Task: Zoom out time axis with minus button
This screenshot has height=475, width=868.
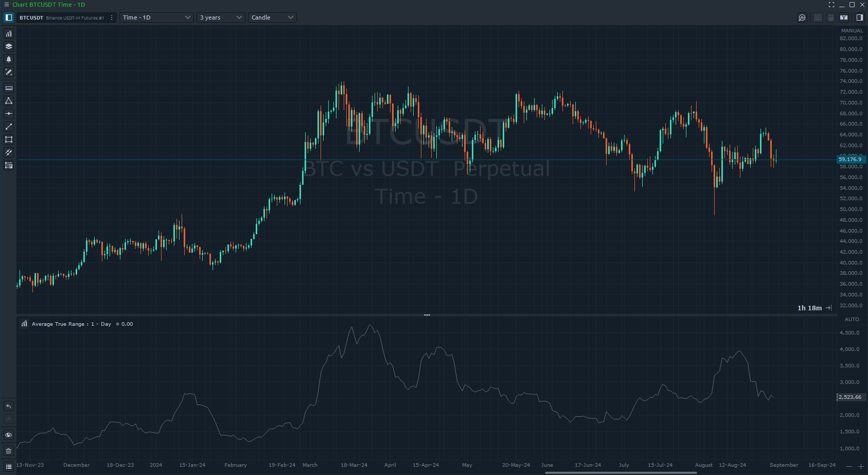Action: coord(849,467)
